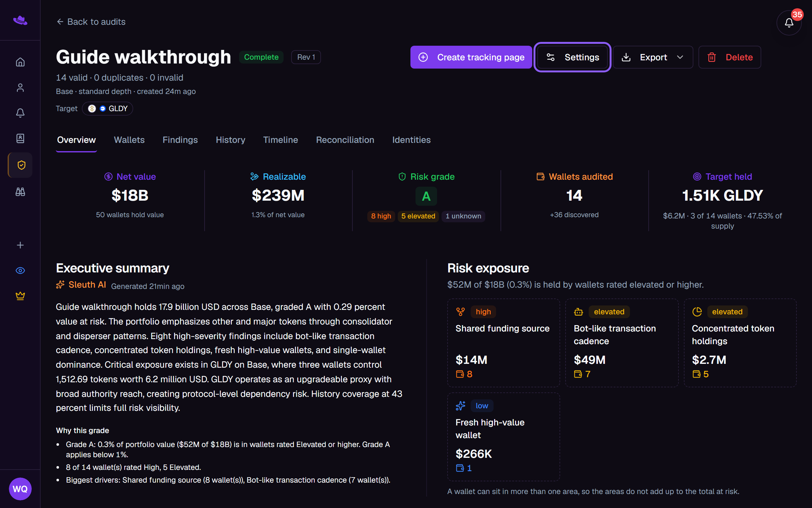Screen dimensions: 812x508
Task: Click the $239M Realizable value
Action: (278, 196)
